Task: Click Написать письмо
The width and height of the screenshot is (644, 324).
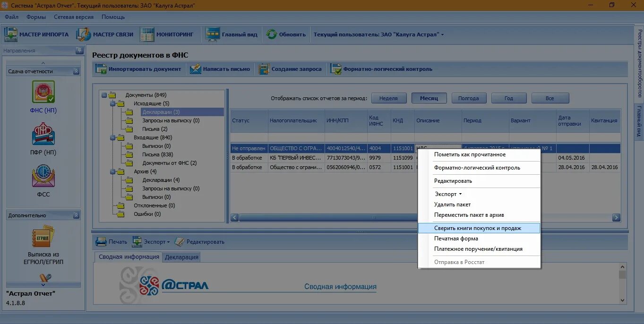Action: pyautogui.click(x=220, y=69)
